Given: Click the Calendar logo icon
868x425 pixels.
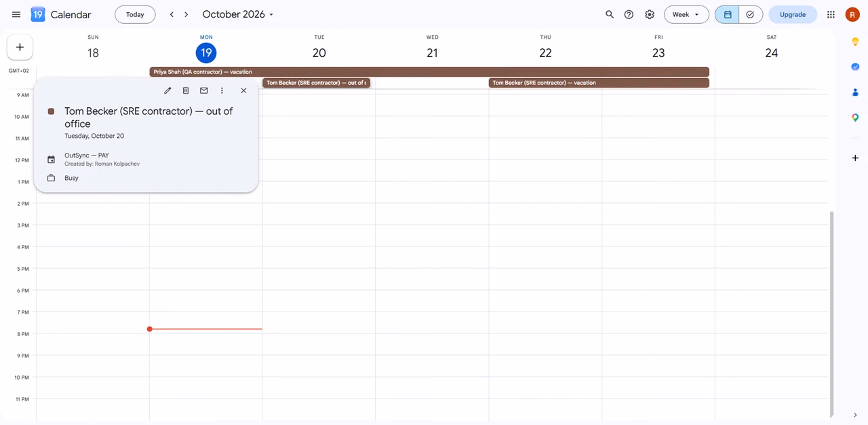Looking at the screenshot, I should [38, 14].
